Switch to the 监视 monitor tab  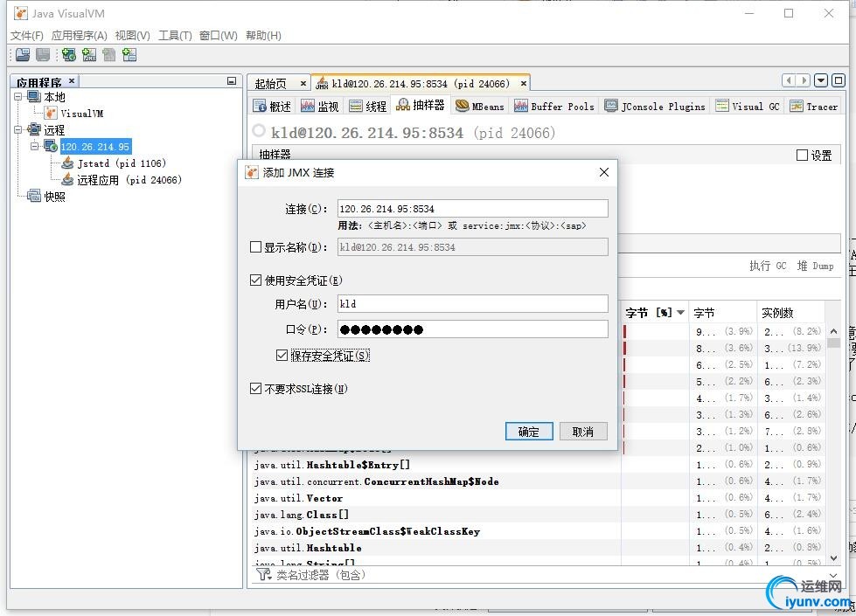pyautogui.click(x=320, y=106)
